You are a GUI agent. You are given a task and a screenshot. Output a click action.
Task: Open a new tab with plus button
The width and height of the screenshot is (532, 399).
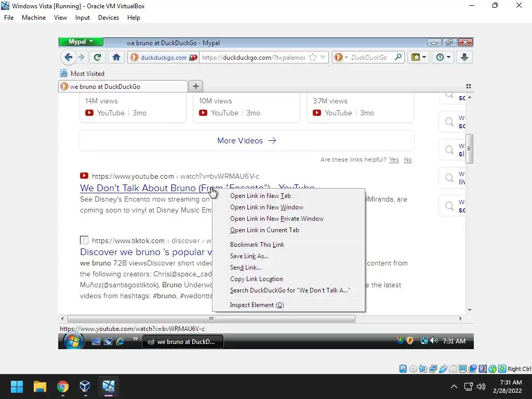tap(196, 86)
